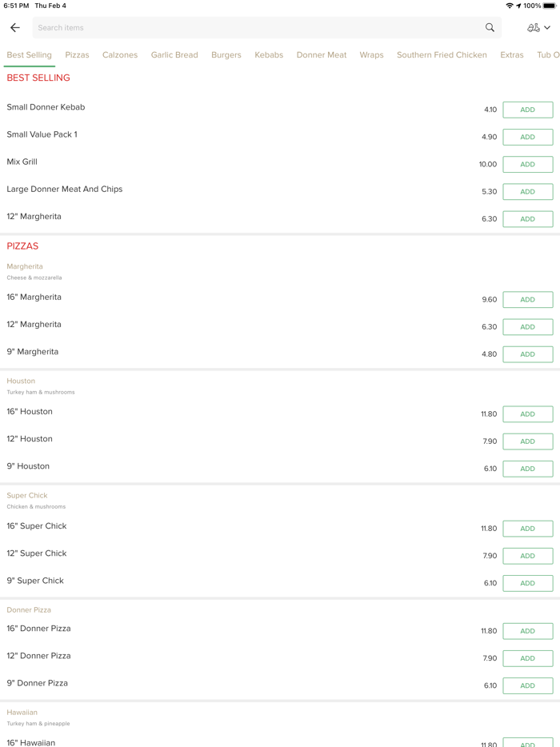Add Small Donner Kebab to order
This screenshot has width=560, height=747.
click(x=527, y=110)
